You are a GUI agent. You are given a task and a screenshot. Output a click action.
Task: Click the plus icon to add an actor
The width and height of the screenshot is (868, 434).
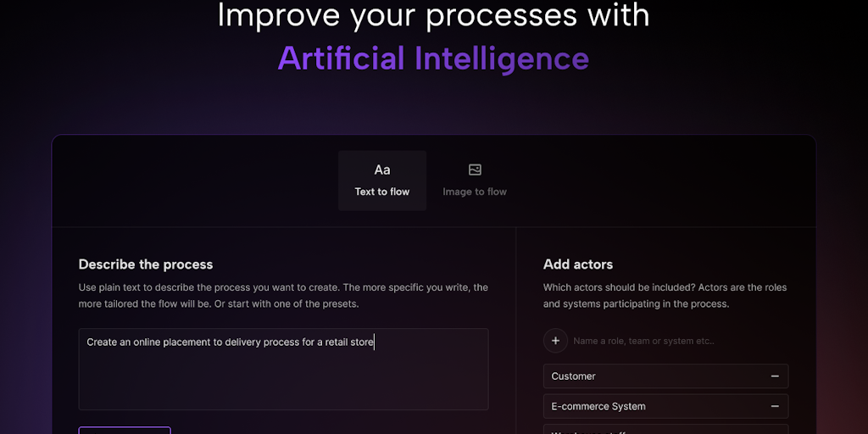(555, 341)
